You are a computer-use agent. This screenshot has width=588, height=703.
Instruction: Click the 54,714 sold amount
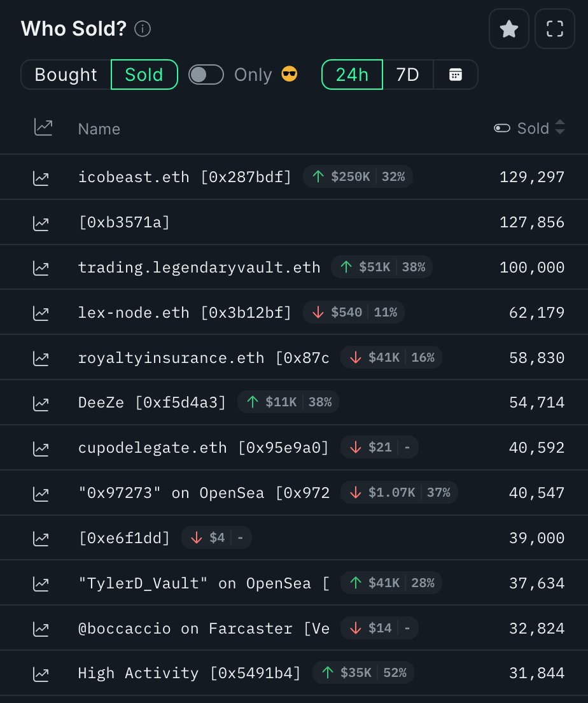pos(536,402)
